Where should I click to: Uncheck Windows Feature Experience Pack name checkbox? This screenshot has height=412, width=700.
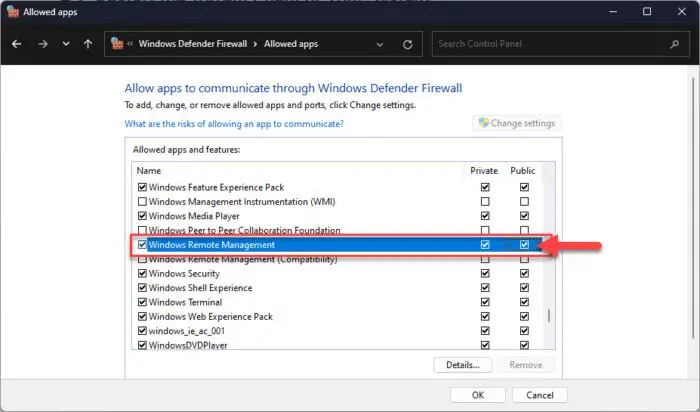coord(142,187)
